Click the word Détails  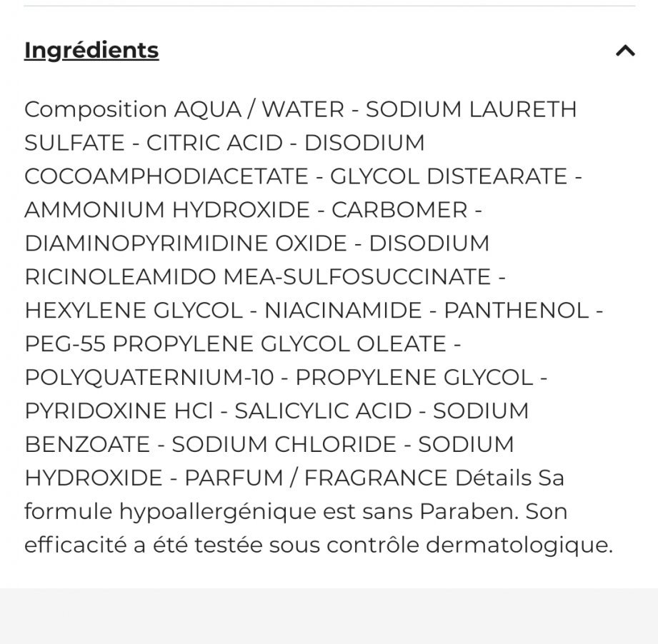(x=493, y=478)
